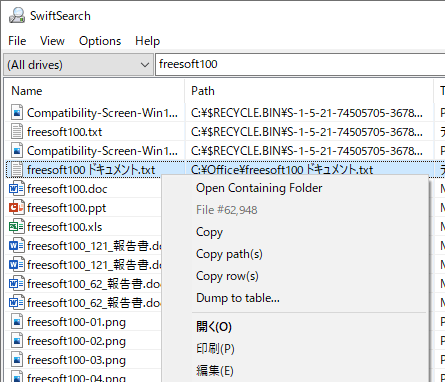Viewport: 445px width, 382px height.
Task: Open the View menu
Action: [x=52, y=41]
